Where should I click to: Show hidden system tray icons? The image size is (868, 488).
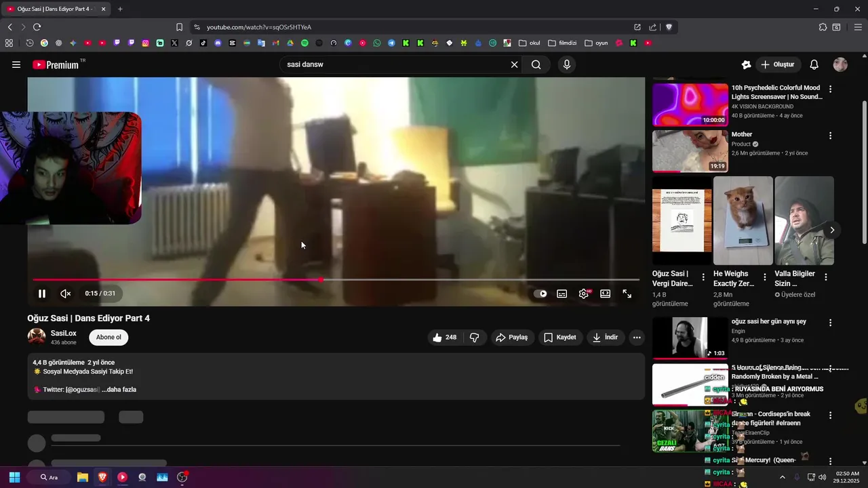pos(782,477)
